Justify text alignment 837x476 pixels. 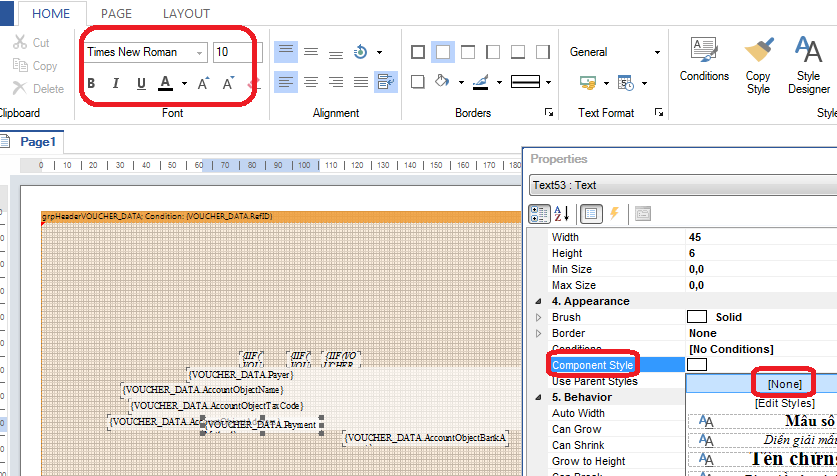click(361, 82)
